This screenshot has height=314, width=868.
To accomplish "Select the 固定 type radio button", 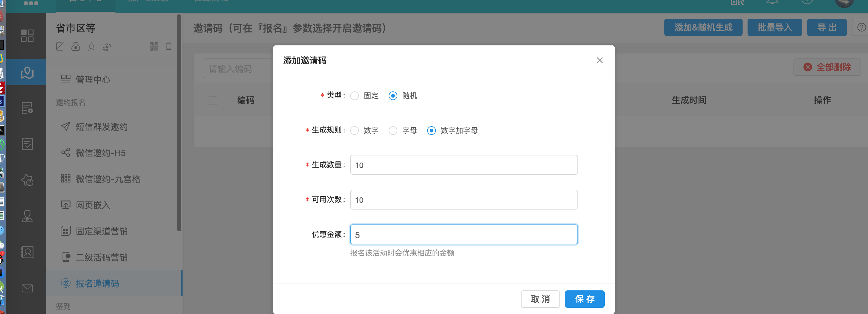I will tap(355, 96).
